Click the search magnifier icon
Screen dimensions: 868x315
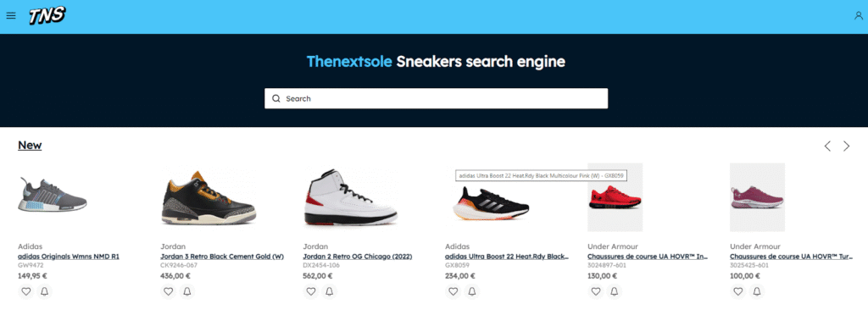pos(276,98)
